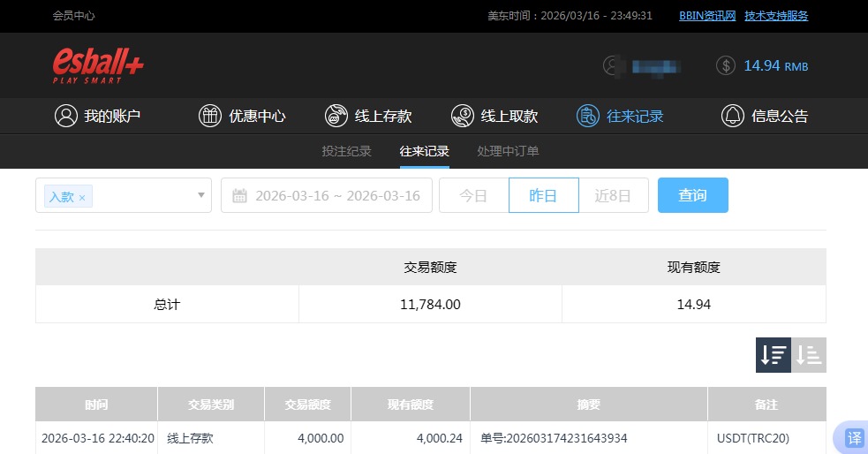Click the 会员中心 header text
The height and width of the screenshot is (454, 868).
[73, 16]
